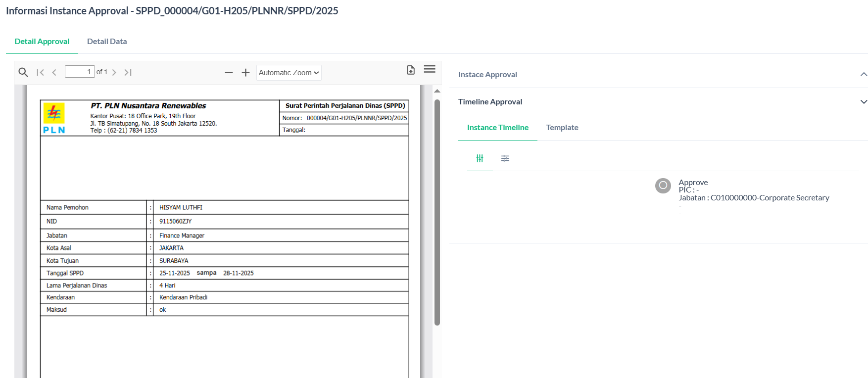The height and width of the screenshot is (378, 868).
Task: Click the end date 28-11-2025
Action: pyautogui.click(x=239, y=273)
